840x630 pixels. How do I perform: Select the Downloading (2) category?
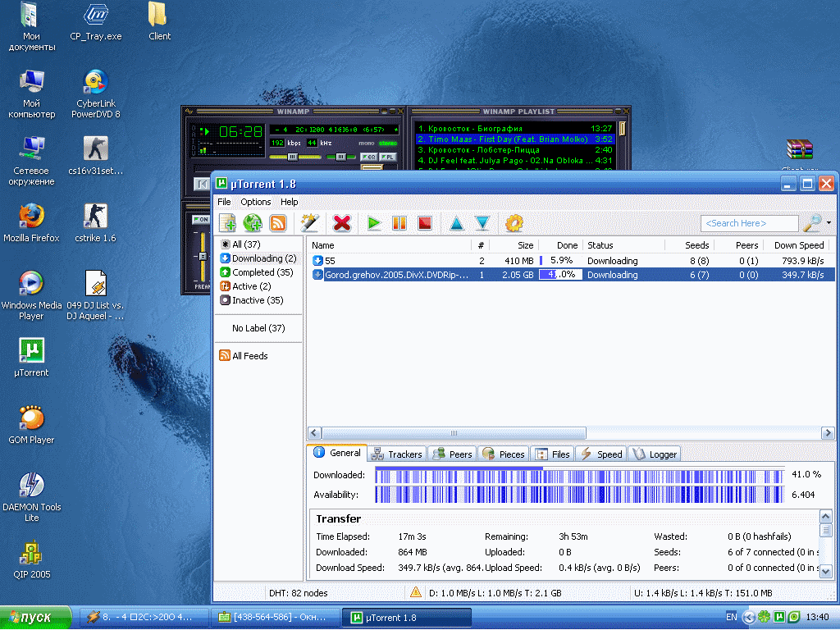258,258
